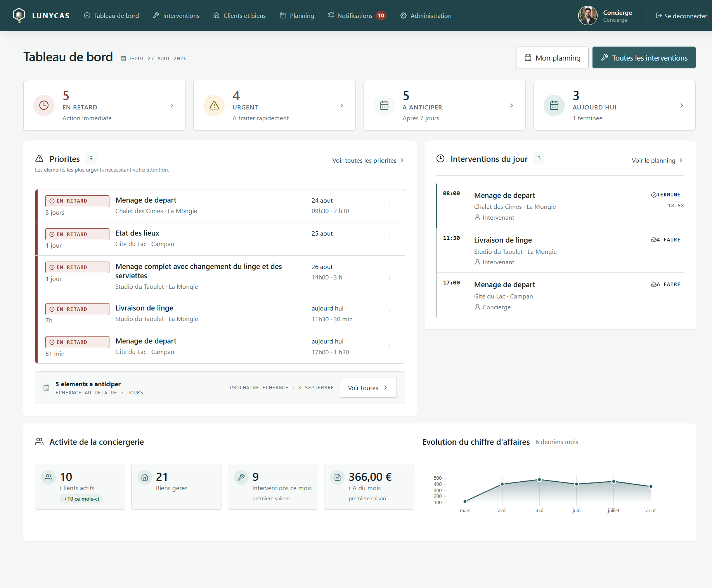Screen dimensions: 712x588
Task: Open three-dot menu for Livraison de linge priority
Action: point(389,314)
